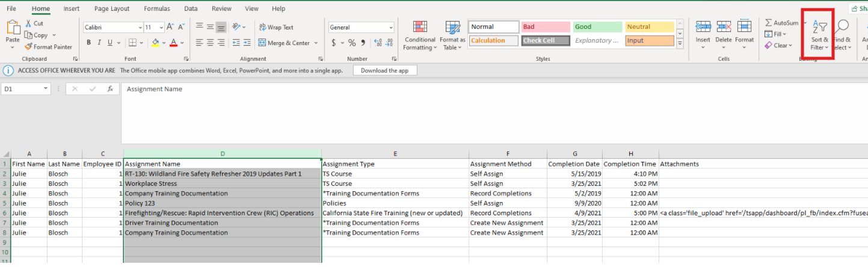
Task: Open Find & Select menu
Action: (x=842, y=35)
